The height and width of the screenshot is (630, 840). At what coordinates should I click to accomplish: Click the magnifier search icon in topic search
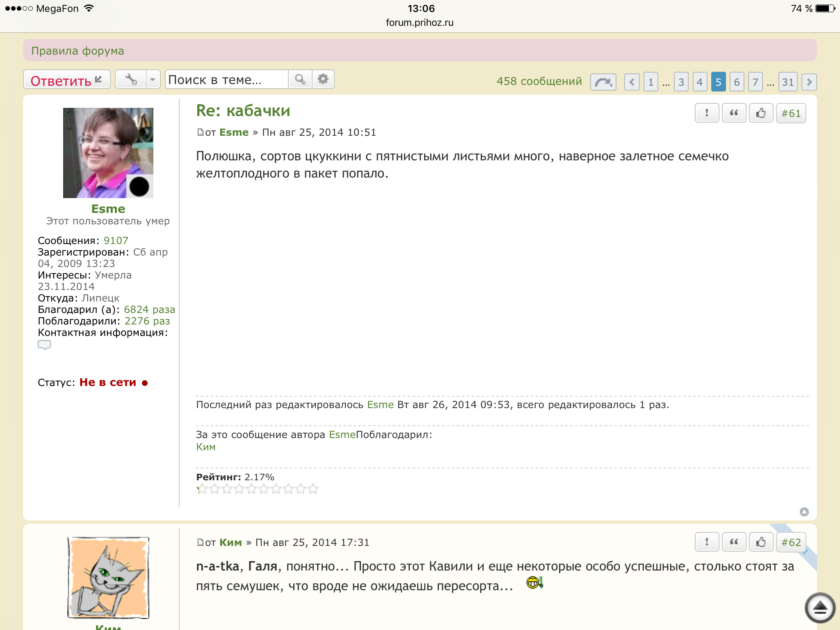[x=300, y=80]
